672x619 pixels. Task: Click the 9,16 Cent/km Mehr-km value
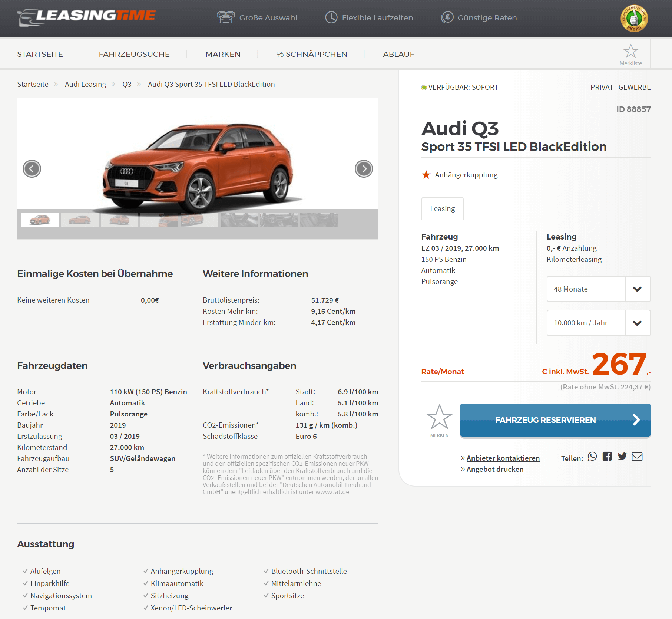tap(333, 311)
